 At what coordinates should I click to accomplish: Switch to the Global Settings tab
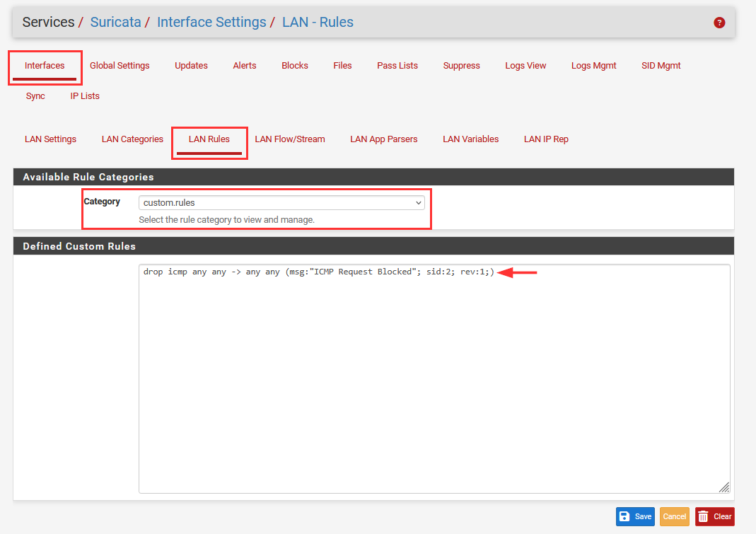[120, 66]
